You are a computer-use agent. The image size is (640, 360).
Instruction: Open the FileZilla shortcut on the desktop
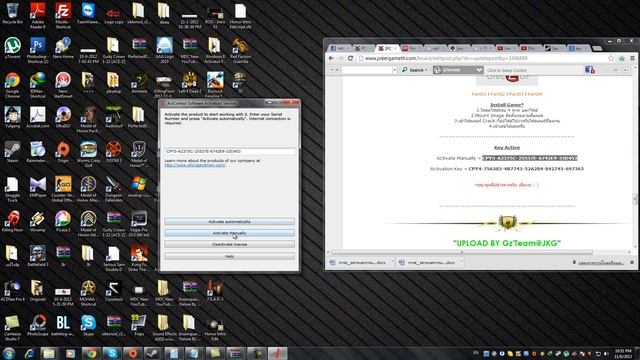[63, 16]
